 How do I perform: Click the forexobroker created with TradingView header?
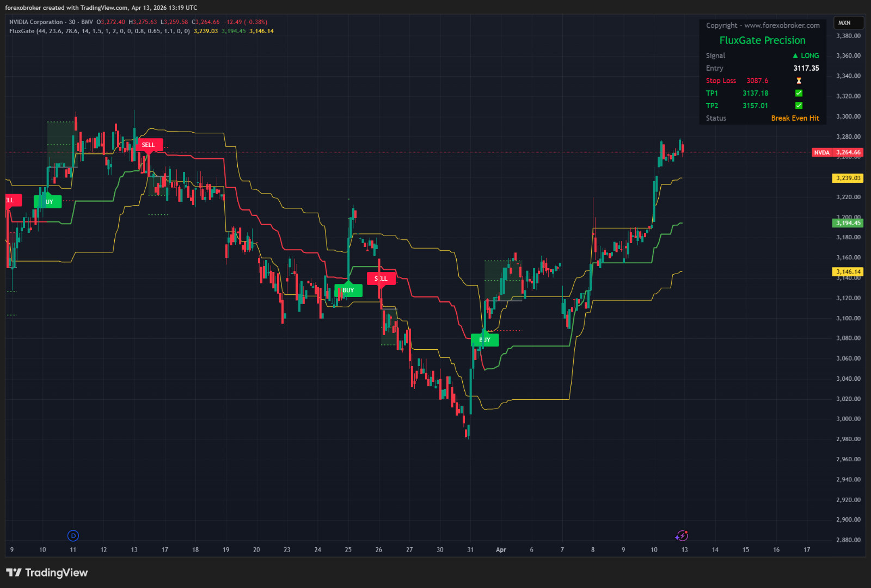101,8
